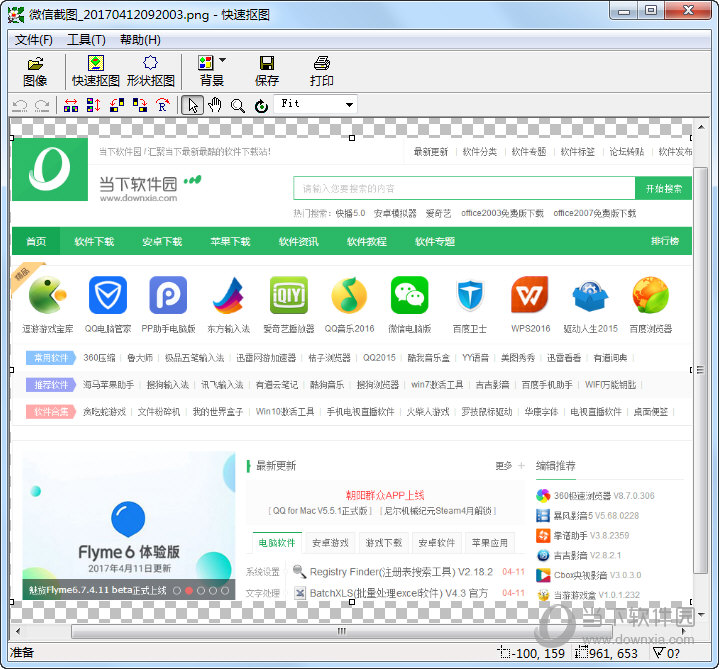Click the redo arrow icon
719x669 pixels.
(x=42, y=105)
